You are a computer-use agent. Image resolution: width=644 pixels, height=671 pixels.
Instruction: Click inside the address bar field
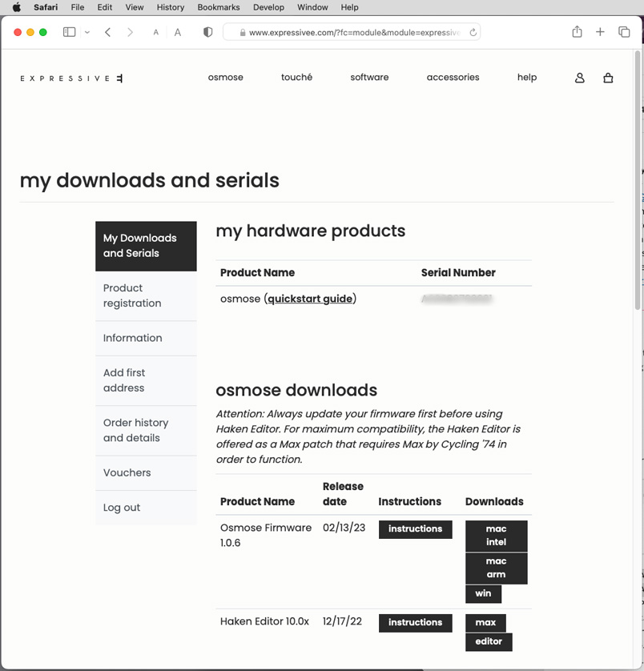(x=344, y=32)
